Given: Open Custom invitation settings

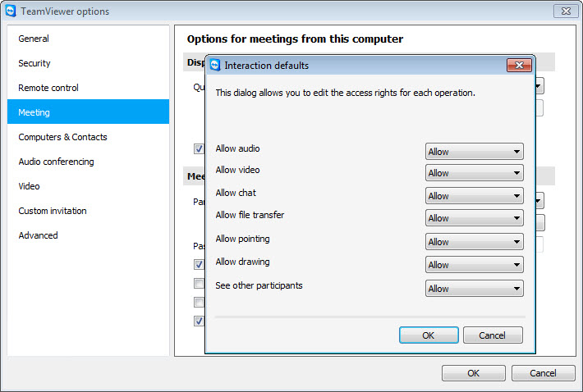Looking at the screenshot, I should click(x=88, y=211).
